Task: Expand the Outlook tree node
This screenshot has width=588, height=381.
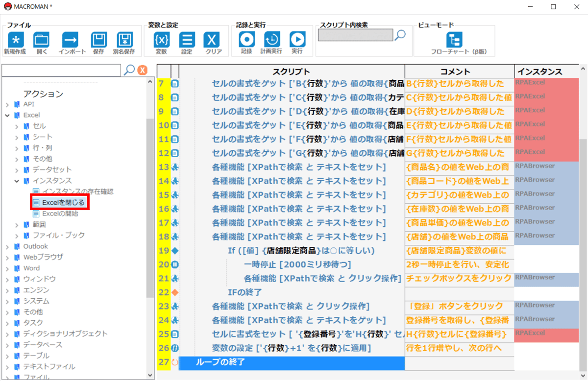Action: 7,246
